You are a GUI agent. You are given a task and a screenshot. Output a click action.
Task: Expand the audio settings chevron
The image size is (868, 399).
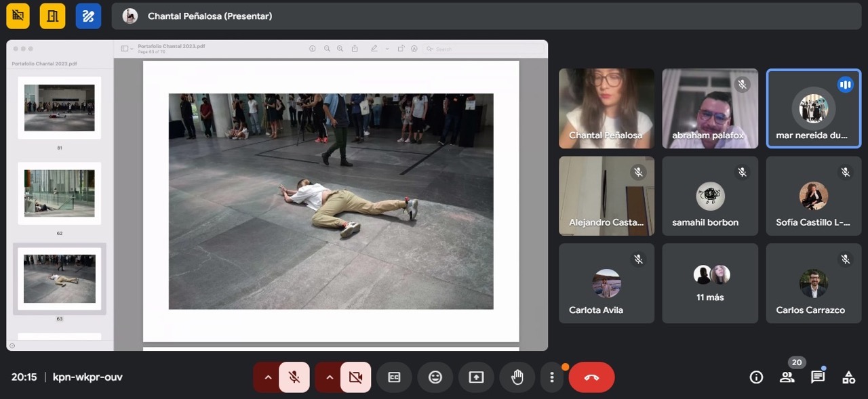pos(268,377)
